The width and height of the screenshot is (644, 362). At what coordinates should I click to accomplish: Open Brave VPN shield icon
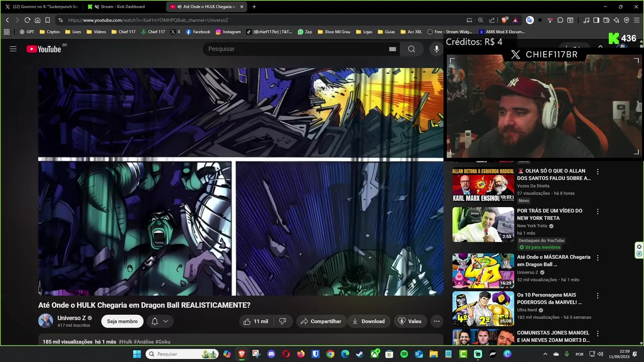[x=626, y=20]
